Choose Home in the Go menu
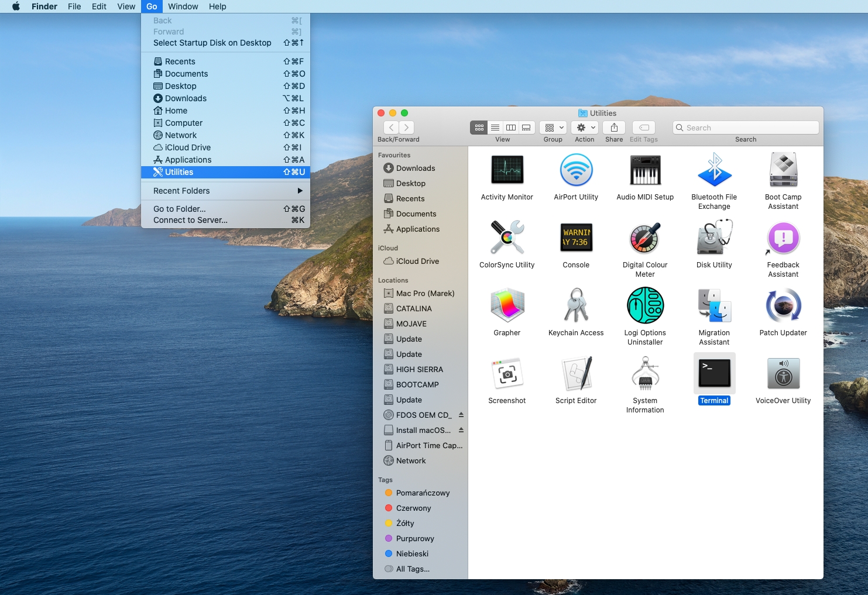Screen dimensions: 868x595 (225, 111)
